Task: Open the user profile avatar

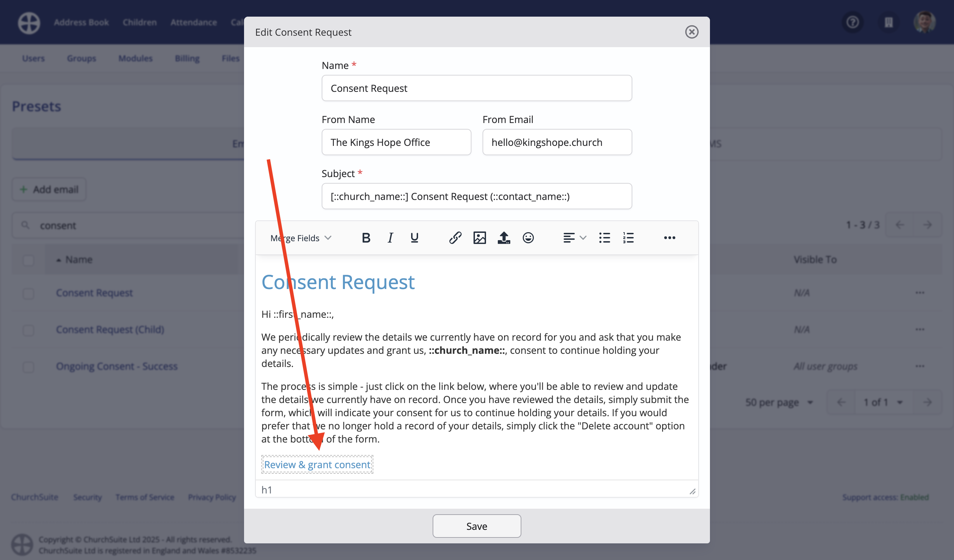Action: (x=925, y=22)
